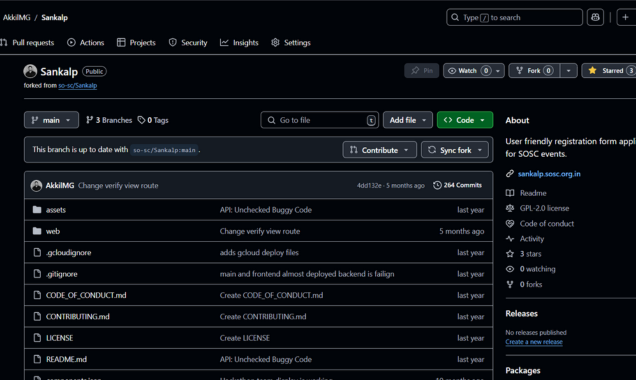Open the assets folder
Viewport: 636px width, 380px height.
coord(56,210)
